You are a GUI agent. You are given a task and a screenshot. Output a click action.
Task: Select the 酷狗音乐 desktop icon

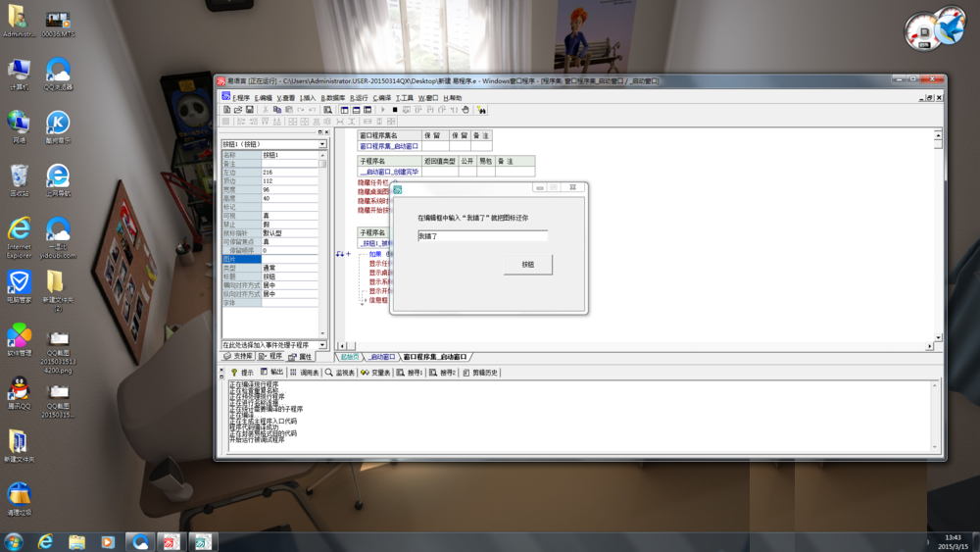tap(58, 127)
